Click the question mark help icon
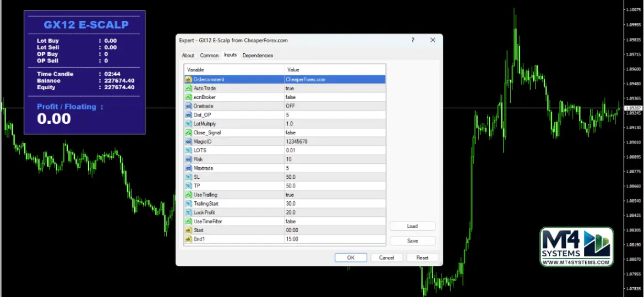This screenshot has height=297, width=644. pyautogui.click(x=413, y=40)
